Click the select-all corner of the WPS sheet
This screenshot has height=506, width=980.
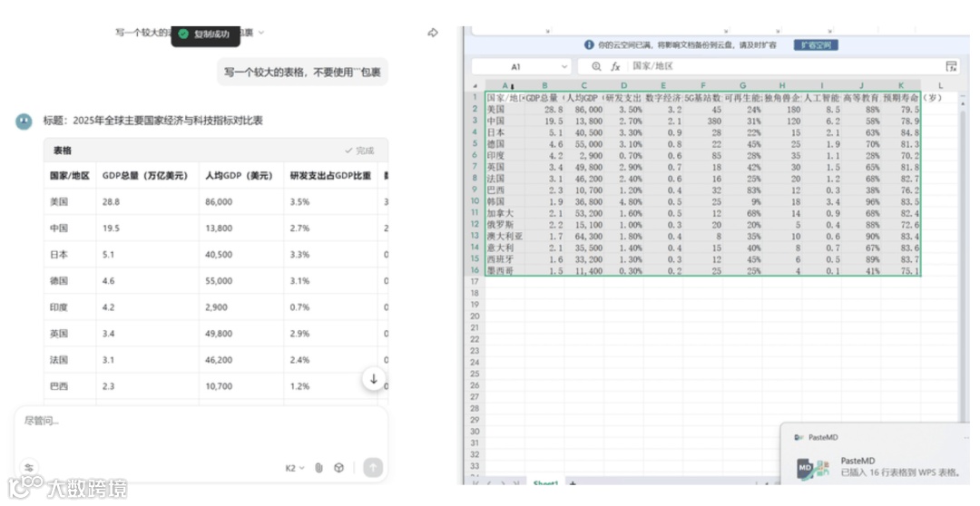475,85
